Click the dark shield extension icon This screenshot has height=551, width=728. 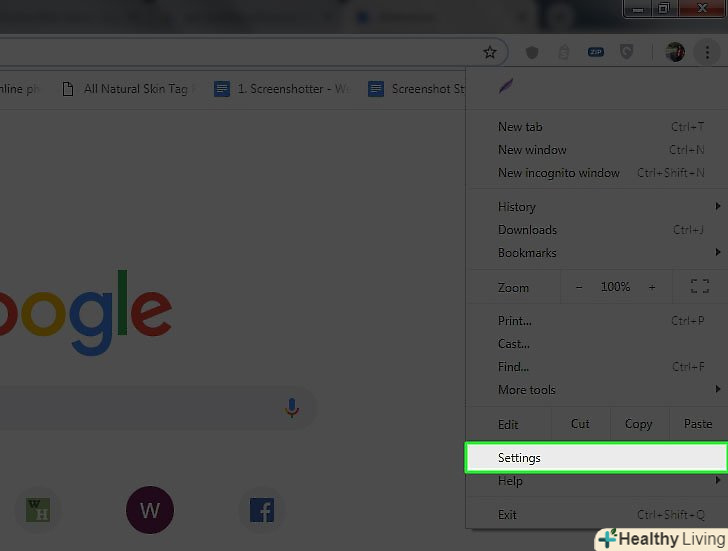[532, 52]
